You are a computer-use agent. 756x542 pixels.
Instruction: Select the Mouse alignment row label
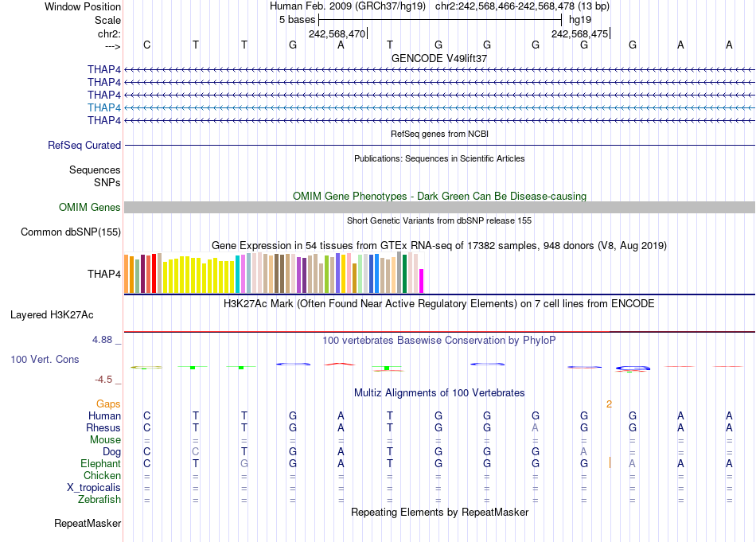click(105, 440)
